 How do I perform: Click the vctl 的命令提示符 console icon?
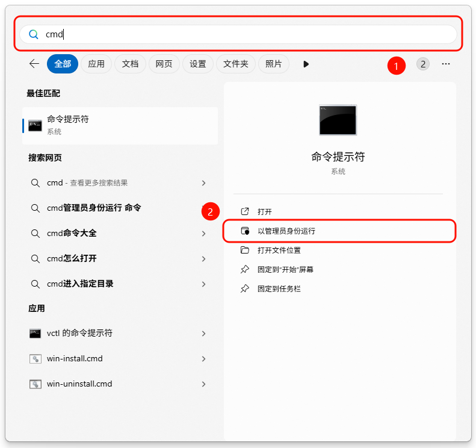pos(36,334)
